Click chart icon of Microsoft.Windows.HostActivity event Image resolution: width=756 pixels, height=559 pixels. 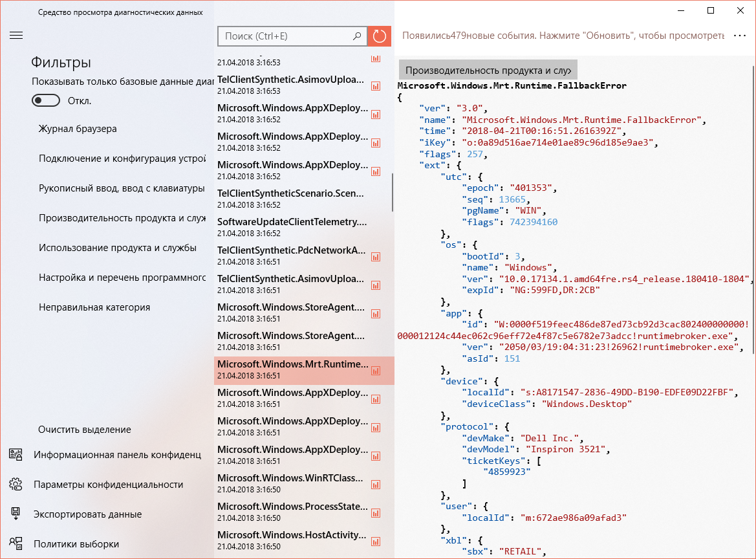coord(376,542)
